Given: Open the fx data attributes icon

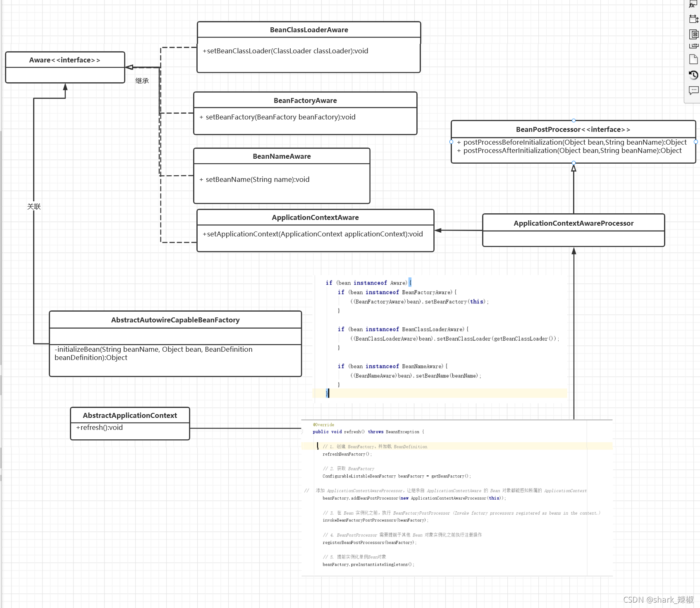Looking at the screenshot, I should click(x=693, y=4).
